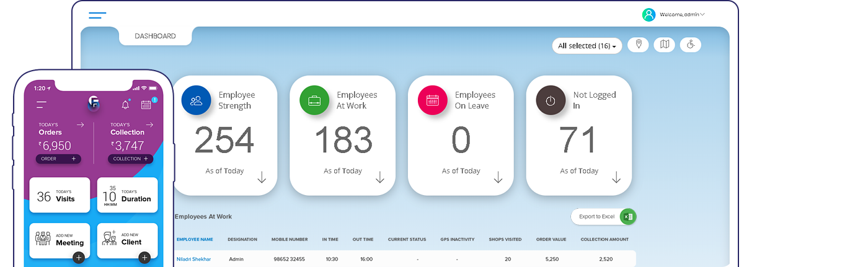Click the location pin button
The image size is (868, 267).
638,45
